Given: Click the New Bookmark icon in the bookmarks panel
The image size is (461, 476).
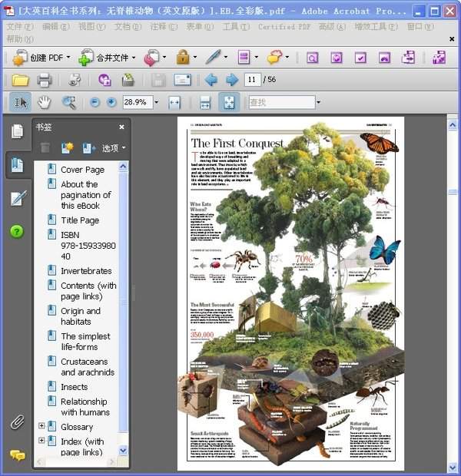Looking at the screenshot, I should 68,147.
